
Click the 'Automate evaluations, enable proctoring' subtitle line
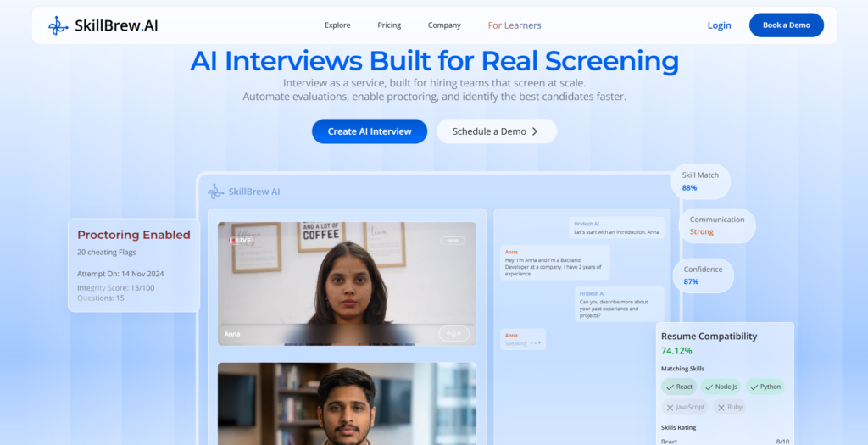[x=434, y=97]
